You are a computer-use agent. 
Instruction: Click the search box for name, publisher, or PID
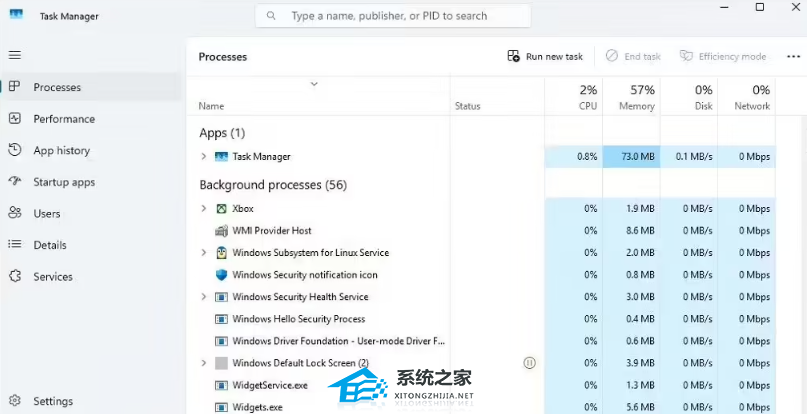coord(393,16)
